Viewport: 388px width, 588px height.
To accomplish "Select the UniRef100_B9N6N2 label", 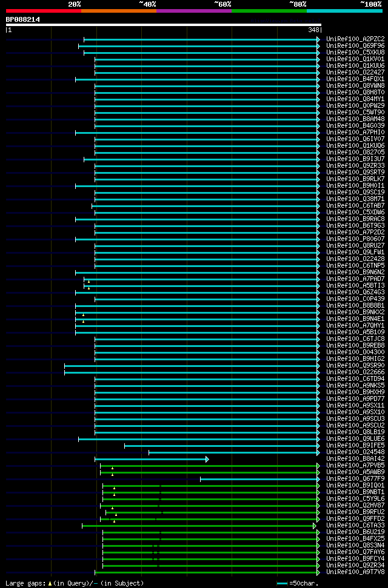I will coord(355,273).
